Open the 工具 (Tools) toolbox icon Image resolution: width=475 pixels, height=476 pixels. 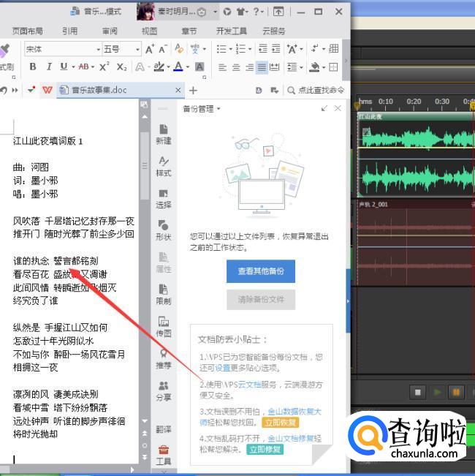[x=164, y=454]
